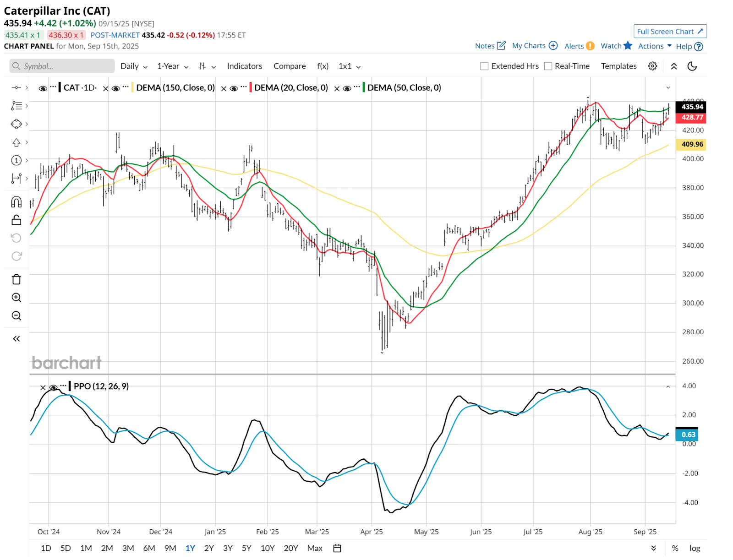Select the 5Y time range
Image resolution: width=733 pixels, height=560 pixels.
point(246,548)
